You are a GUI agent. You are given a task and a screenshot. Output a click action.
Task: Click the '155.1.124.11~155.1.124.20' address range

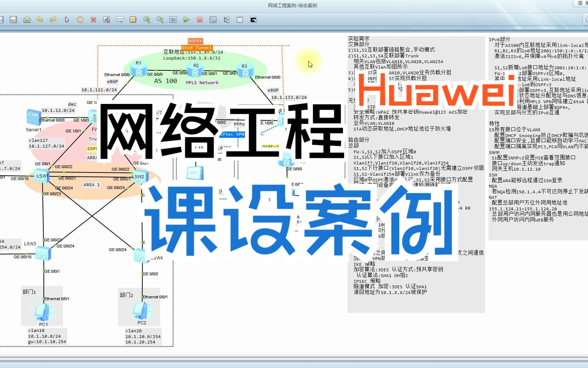[523, 209]
